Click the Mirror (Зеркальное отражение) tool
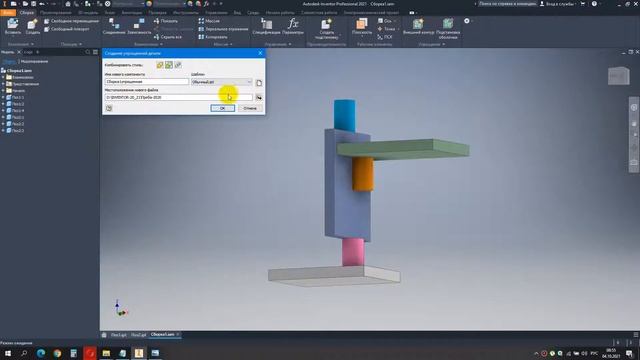Screen dimensions: 640x360 pyautogui.click(x=223, y=29)
